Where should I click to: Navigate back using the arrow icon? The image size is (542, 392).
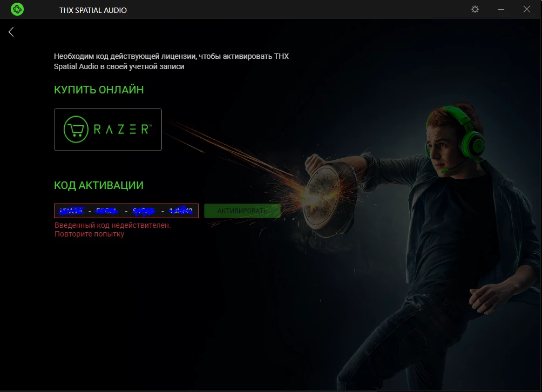point(10,31)
